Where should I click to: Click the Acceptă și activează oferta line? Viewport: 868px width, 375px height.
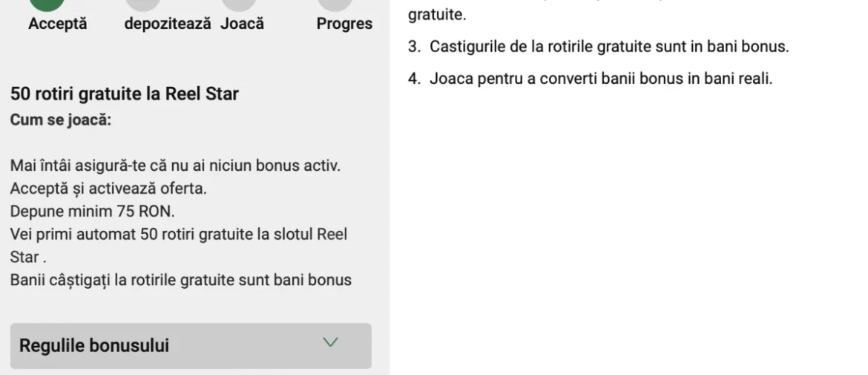click(x=108, y=189)
